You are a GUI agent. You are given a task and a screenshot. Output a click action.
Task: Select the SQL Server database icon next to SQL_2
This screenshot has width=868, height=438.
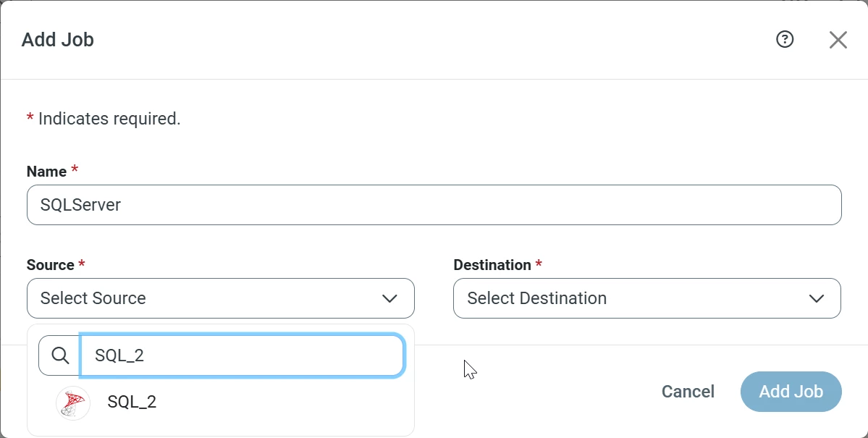(x=72, y=401)
